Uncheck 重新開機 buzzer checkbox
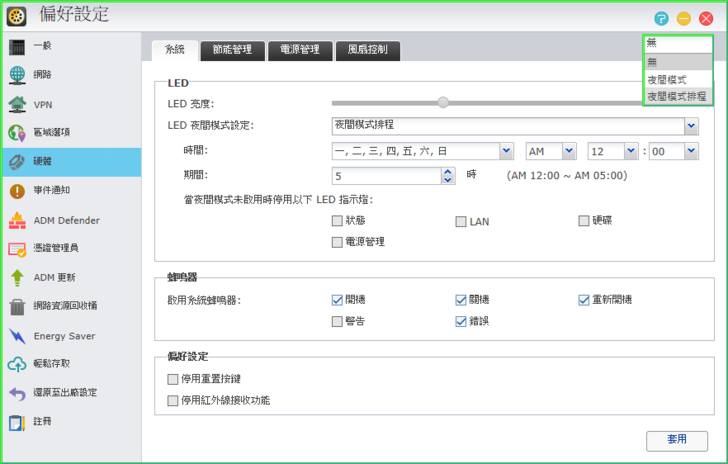 tap(584, 300)
